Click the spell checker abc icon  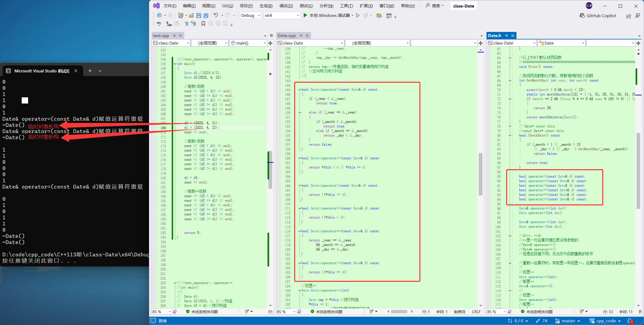159,24
